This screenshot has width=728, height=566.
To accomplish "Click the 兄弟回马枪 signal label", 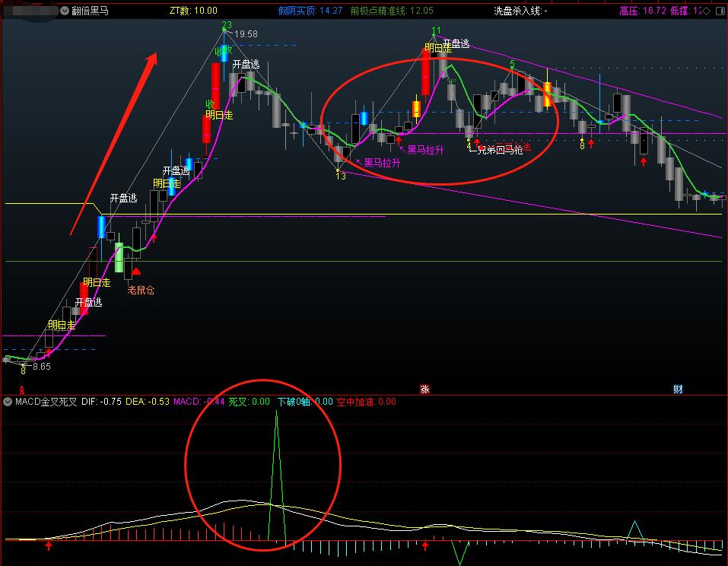I will (x=499, y=150).
